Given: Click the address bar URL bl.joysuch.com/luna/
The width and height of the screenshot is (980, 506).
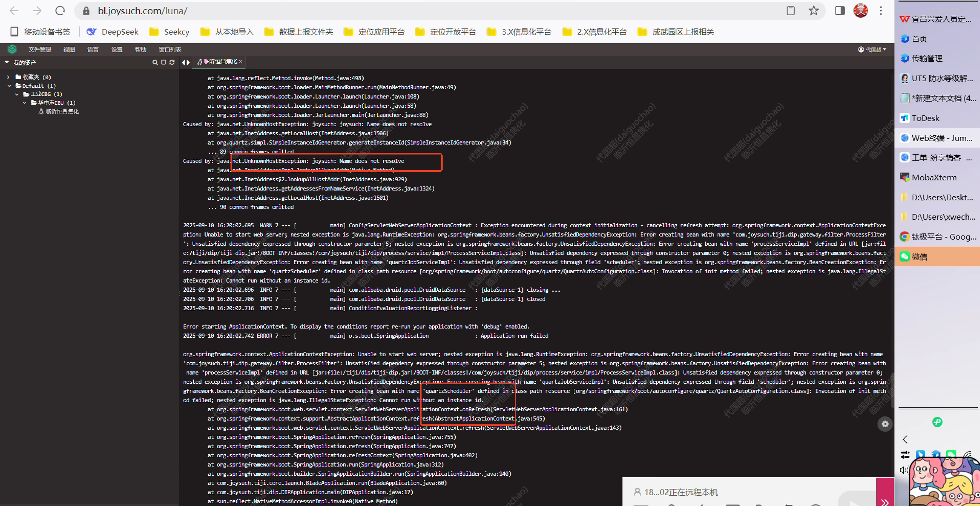Looking at the screenshot, I should coord(142,11).
